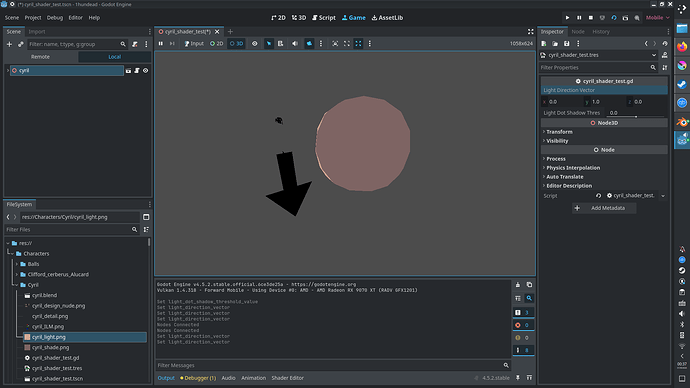Toggle error messages filter in Output

coord(523,325)
